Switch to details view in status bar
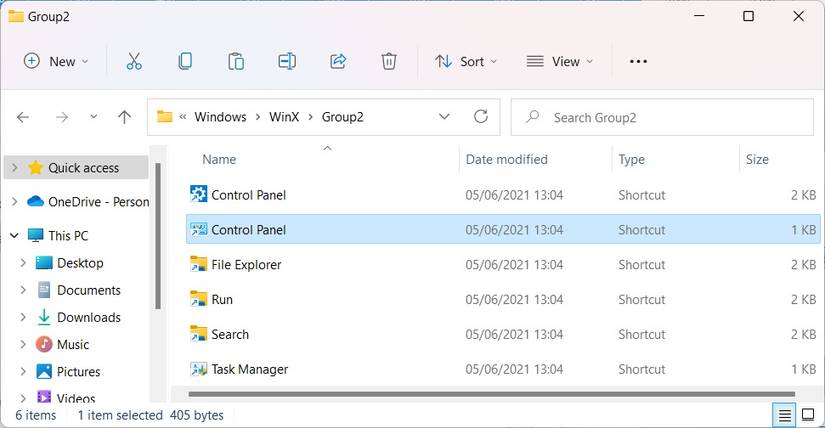Screen dimensions: 825x428 (784, 415)
